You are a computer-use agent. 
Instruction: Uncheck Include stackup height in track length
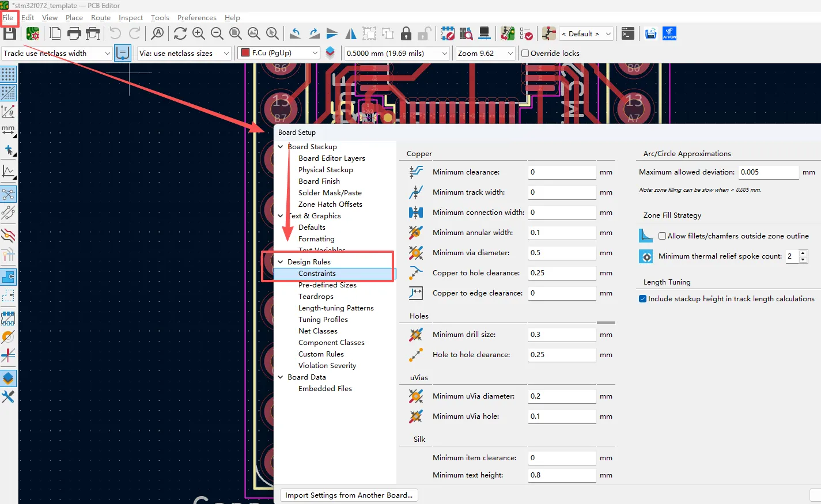tap(642, 298)
